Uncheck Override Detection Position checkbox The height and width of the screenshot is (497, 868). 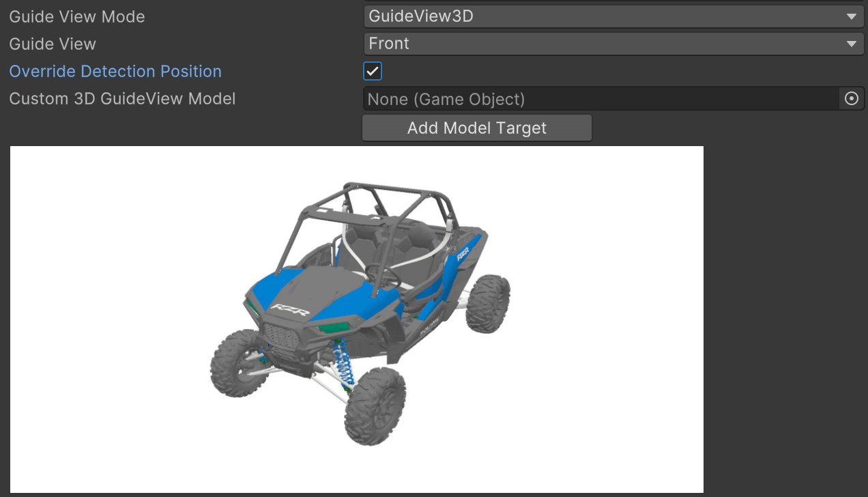pyautogui.click(x=373, y=71)
